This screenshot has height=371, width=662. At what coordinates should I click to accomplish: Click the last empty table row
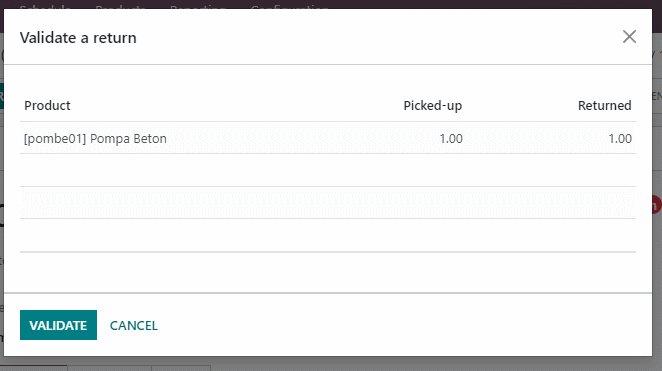point(328,235)
